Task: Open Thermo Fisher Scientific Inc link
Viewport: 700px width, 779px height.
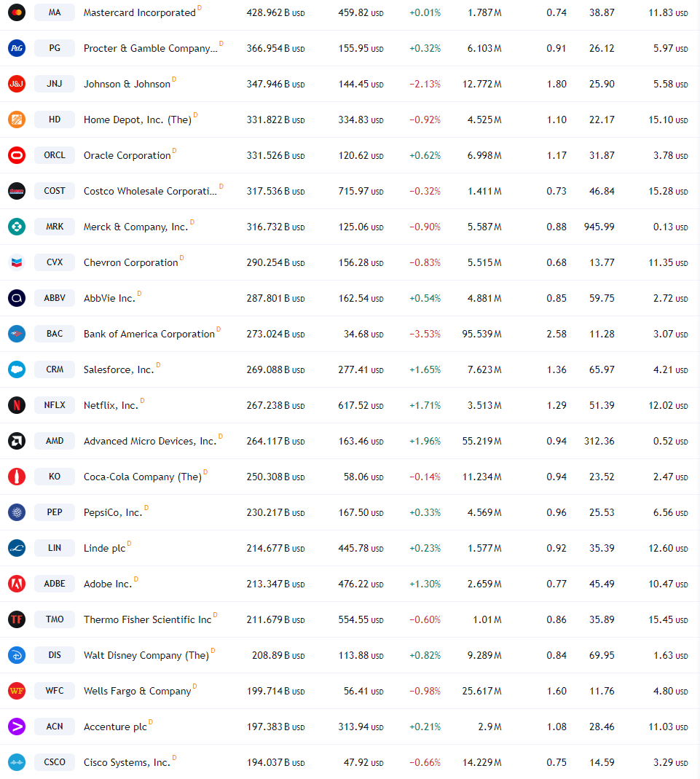Action: pos(147,619)
